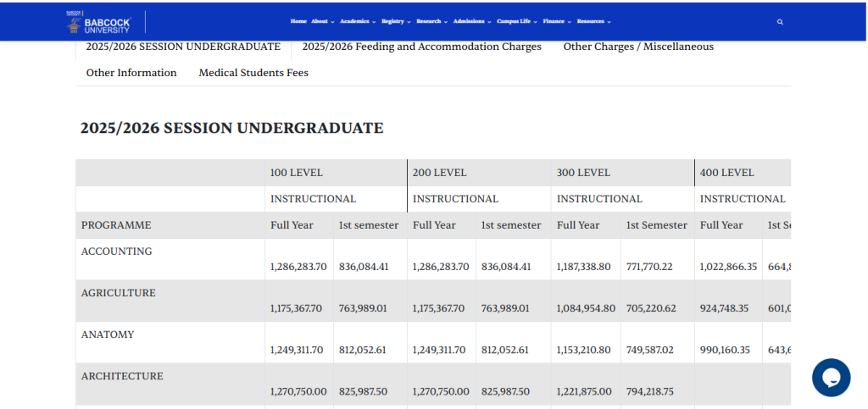Expand the Academics dropdown menu
The height and width of the screenshot is (409, 868).
(x=358, y=21)
